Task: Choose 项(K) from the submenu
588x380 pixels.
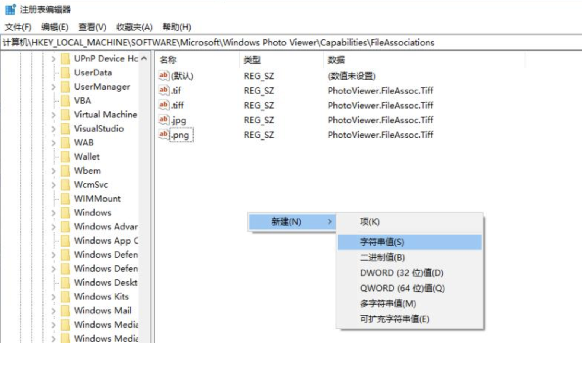Action: pos(410,222)
